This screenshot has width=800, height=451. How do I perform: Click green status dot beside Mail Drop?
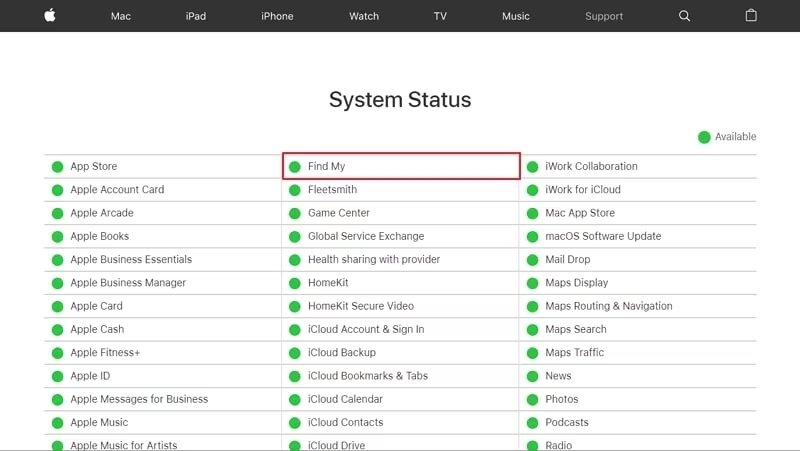(x=533, y=260)
